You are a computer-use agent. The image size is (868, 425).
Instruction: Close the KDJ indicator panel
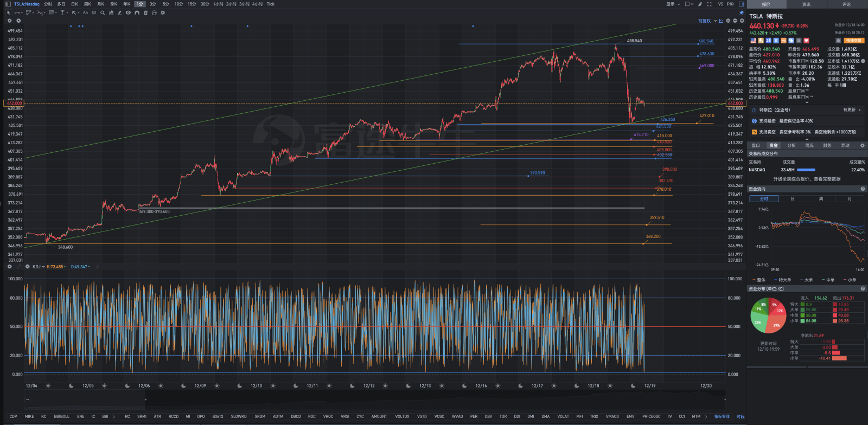click(28, 266)
